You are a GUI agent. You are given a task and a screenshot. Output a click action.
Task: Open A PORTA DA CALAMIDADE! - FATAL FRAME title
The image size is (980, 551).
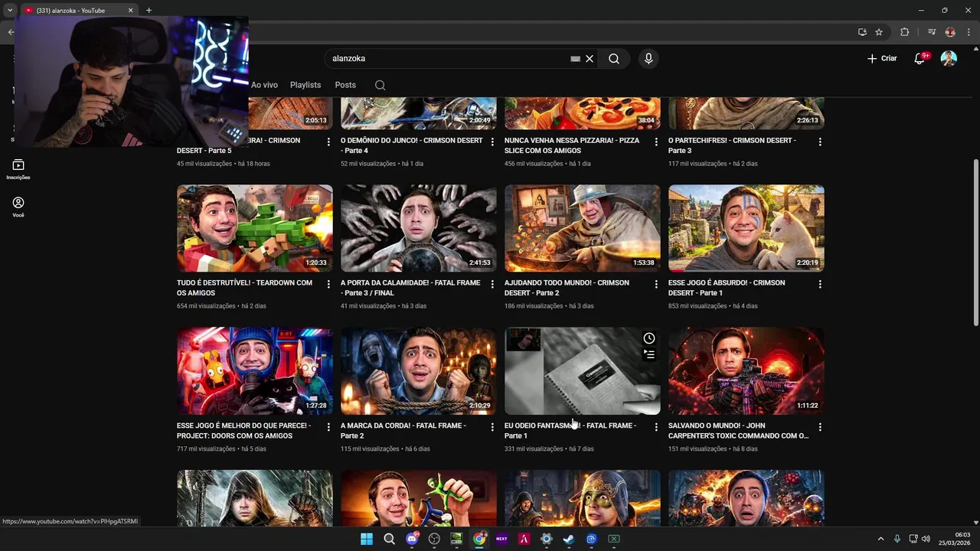click(410, 288)
